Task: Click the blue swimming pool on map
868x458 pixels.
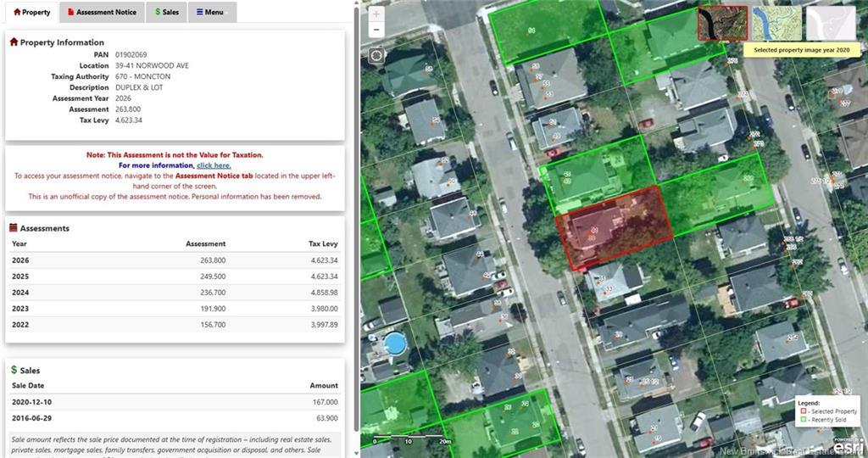Action: tap(395, 343)
